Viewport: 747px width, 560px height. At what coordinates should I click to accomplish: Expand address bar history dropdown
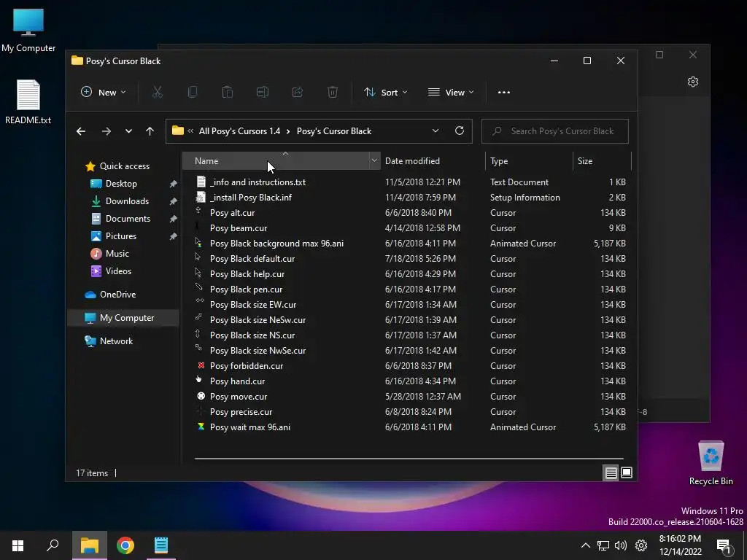(436, 131)
